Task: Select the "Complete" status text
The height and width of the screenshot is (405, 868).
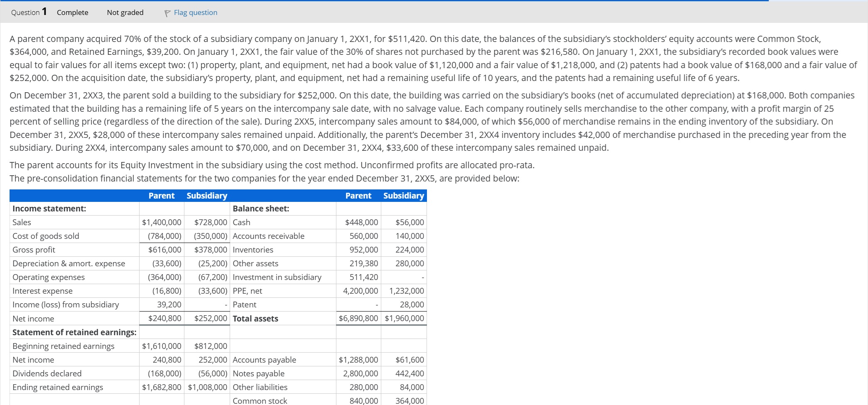Action: point(73,12)
